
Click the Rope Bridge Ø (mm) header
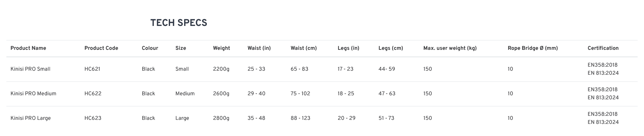coord(533,48)
